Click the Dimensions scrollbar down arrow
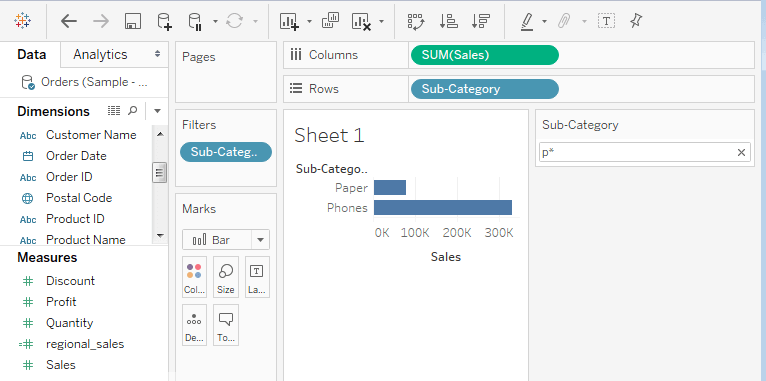The height and width of the screenshot is (381, 766). click(160, 236)
